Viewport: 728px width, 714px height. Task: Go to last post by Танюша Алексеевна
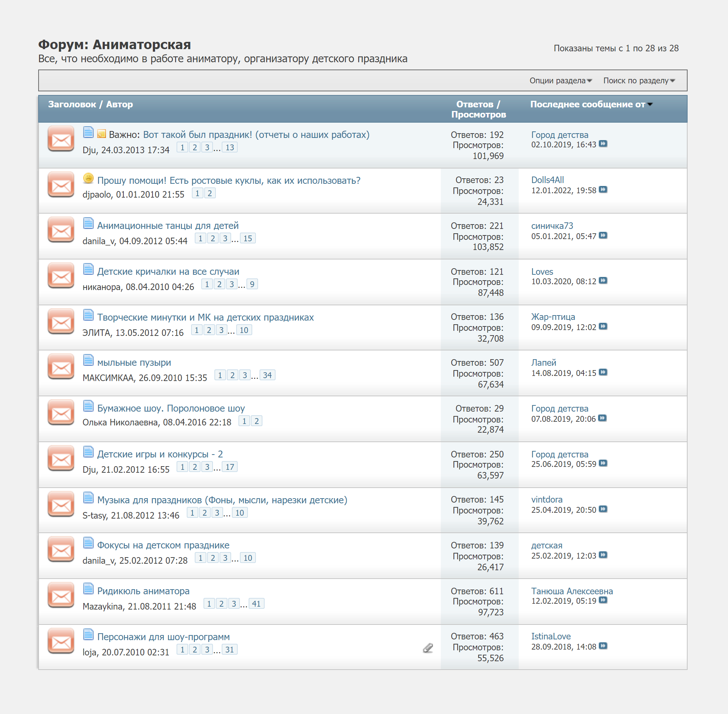603,600
